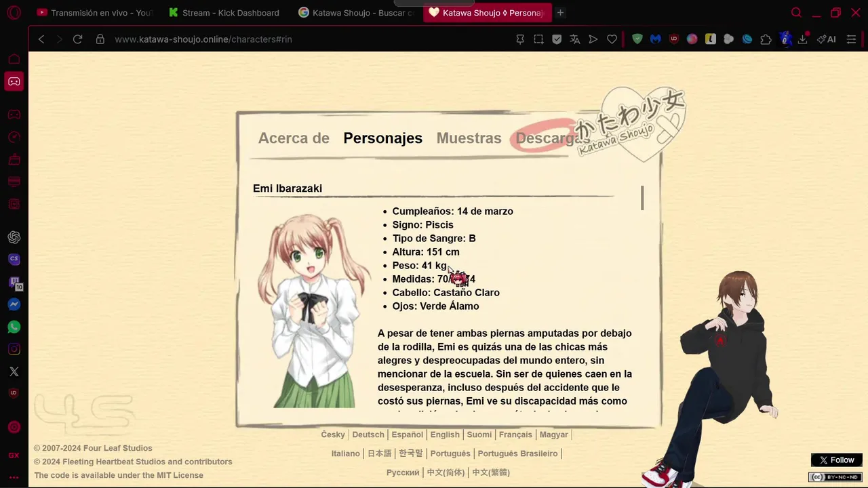Take a snapshot of the page
Viewport: 868px width, 488px height.
[538, 39]
